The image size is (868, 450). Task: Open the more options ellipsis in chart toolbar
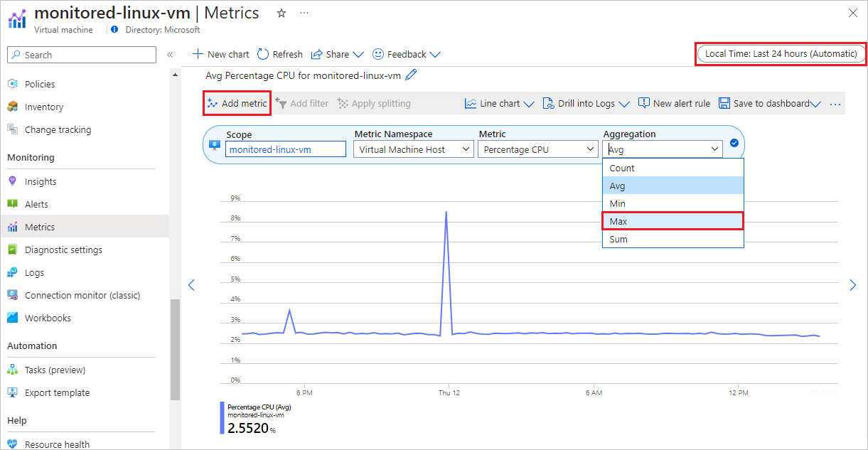pyautogui.click(x=835, y=104)
